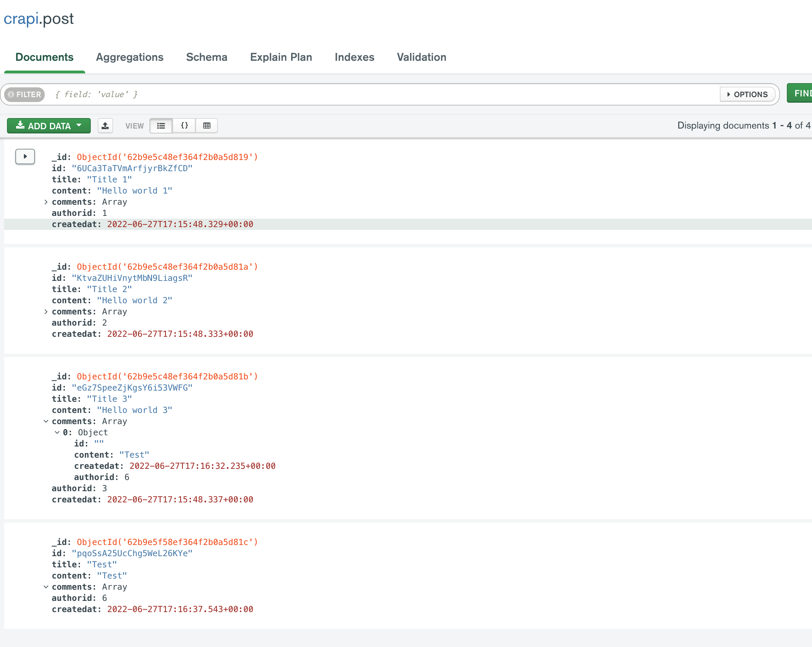Switch to table view icon
The height and width of the screenshot is (647, 812).
pos(207,125)
